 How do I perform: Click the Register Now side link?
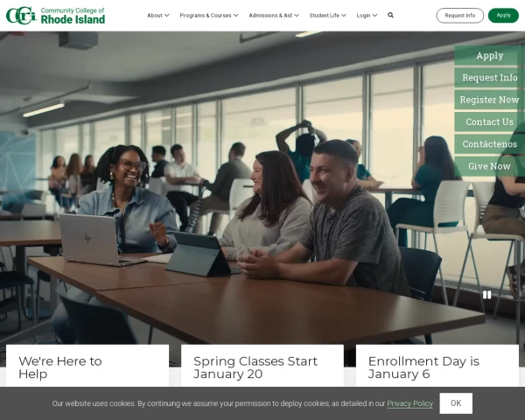[x=489, y=100]
